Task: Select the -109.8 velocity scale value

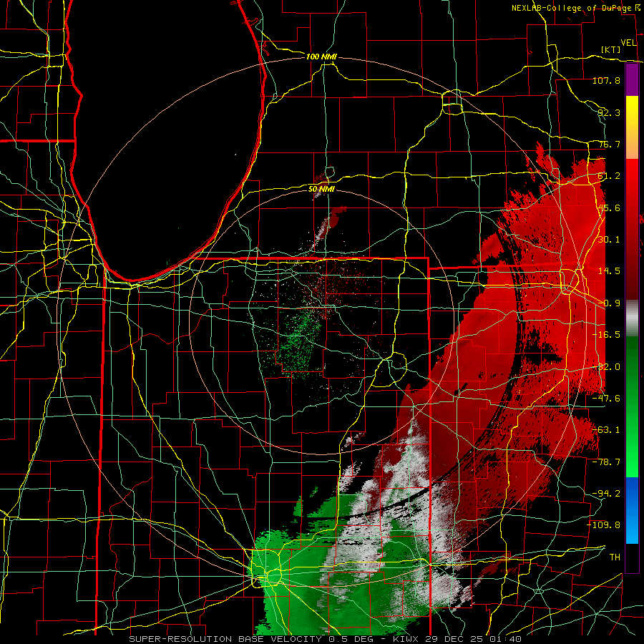Action: click(x=604, y=525)
